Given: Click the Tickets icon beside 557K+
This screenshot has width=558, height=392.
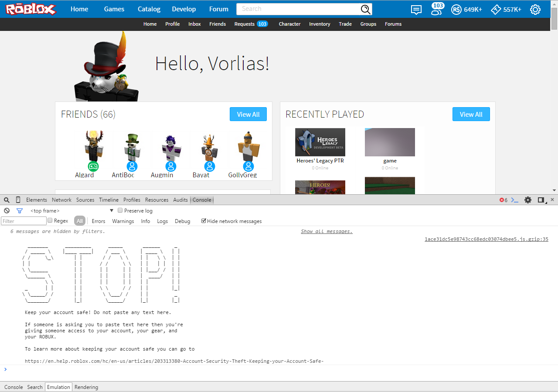Looking at the screenshot, I should point(496,9).
